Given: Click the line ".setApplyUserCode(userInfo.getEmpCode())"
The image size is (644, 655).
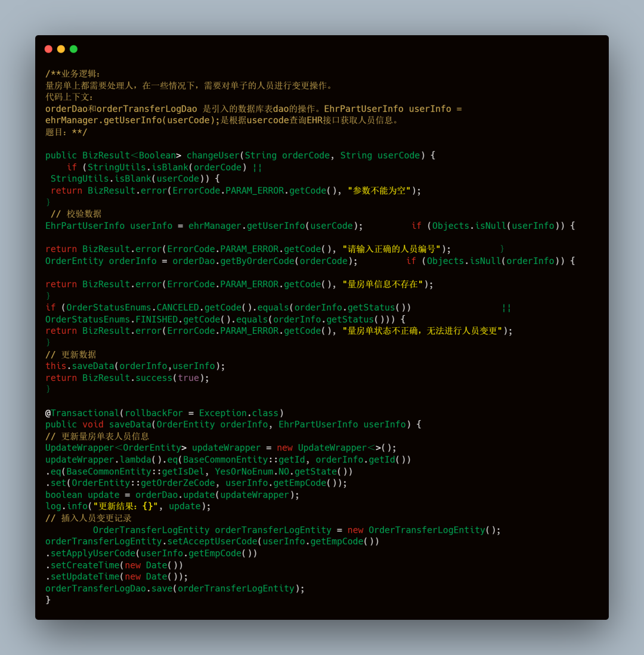Looking at the screenshot, I should [151, 554].
